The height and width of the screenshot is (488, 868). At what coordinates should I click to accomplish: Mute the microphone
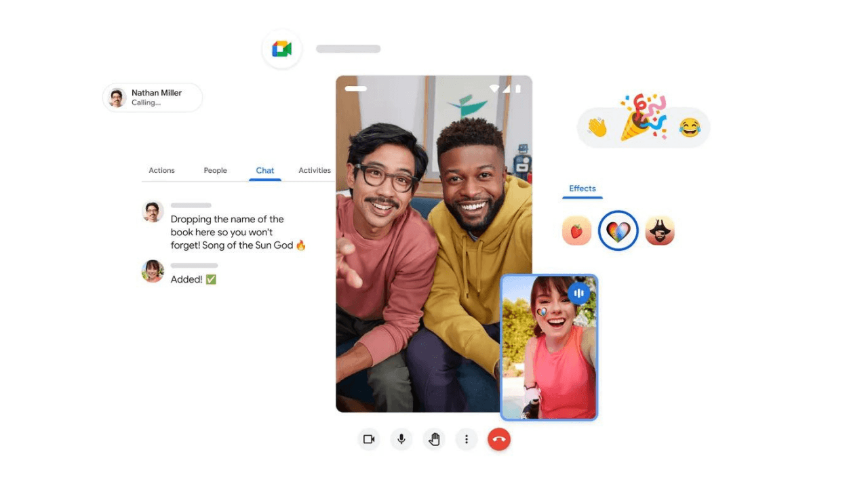click(401, 439)
